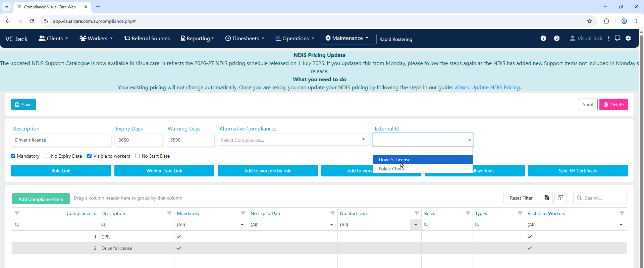Click the Save button
Image resolution: width=644 pixels, height=268 pixels.
(x=23, y=105)
